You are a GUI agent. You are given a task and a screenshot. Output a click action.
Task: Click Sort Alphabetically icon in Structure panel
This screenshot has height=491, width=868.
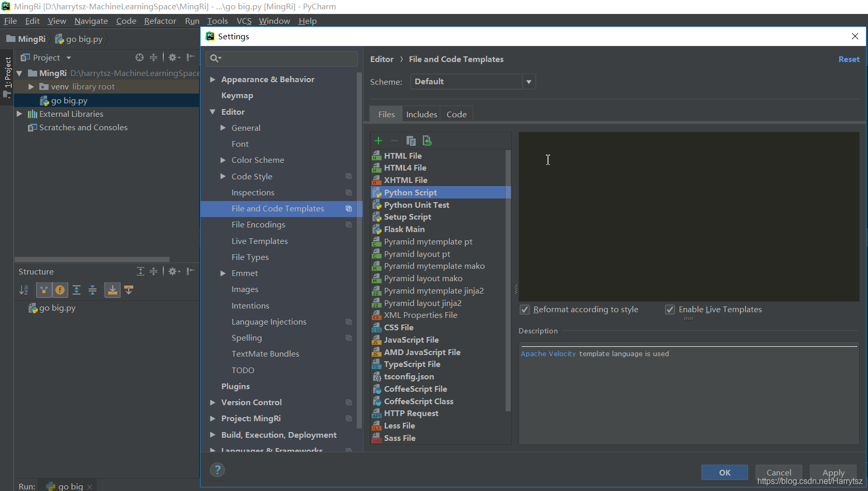point(24,290)
